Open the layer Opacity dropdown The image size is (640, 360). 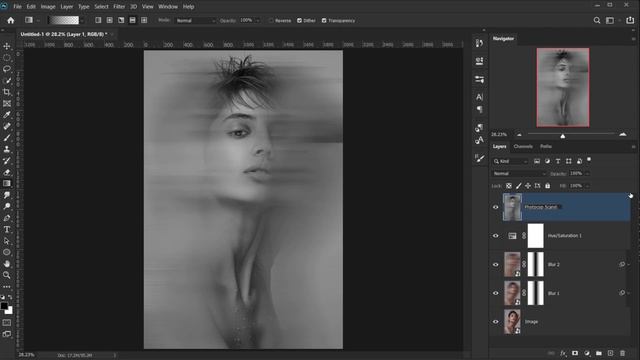[587, 173]
